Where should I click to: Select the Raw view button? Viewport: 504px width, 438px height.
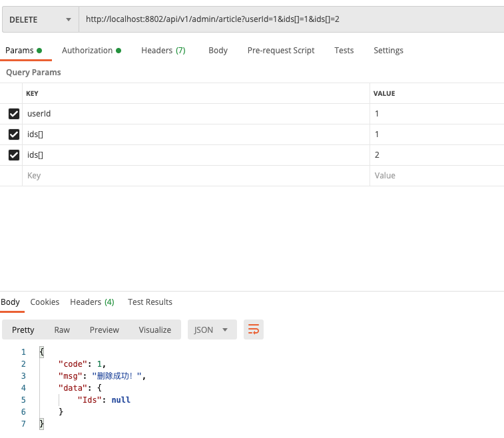point(62,329)
